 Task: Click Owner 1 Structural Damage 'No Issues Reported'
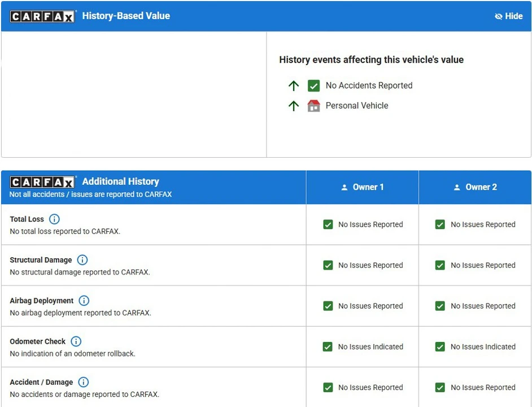(x=370, y=265)
